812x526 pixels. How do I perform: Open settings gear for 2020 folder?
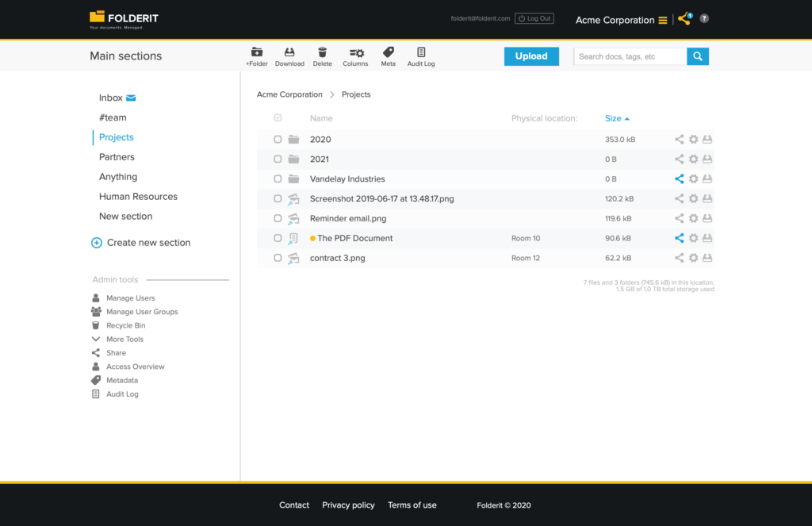click(693, 139)
